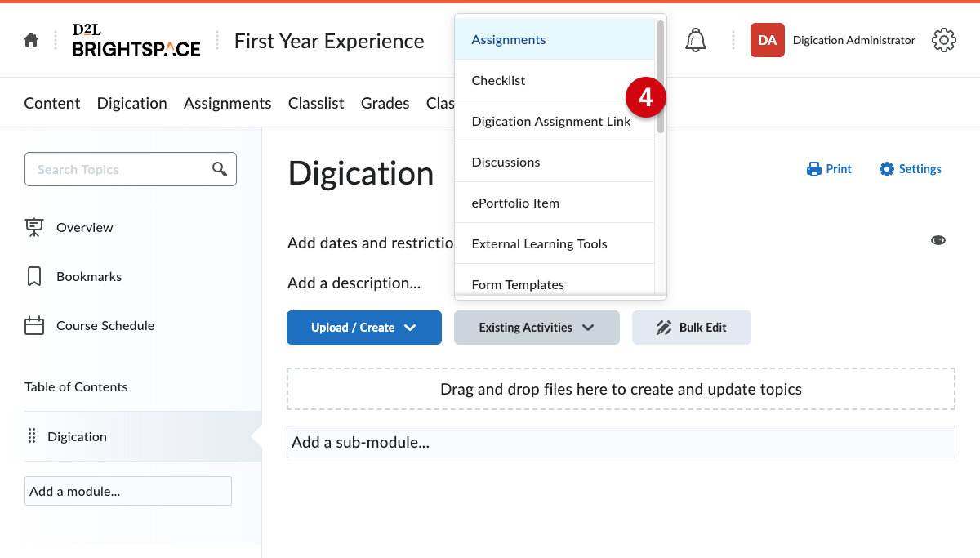Click the dropdown menu scrollbar thumb
The height and width of the screenshot is (558, 980).
tap(661, 76)
